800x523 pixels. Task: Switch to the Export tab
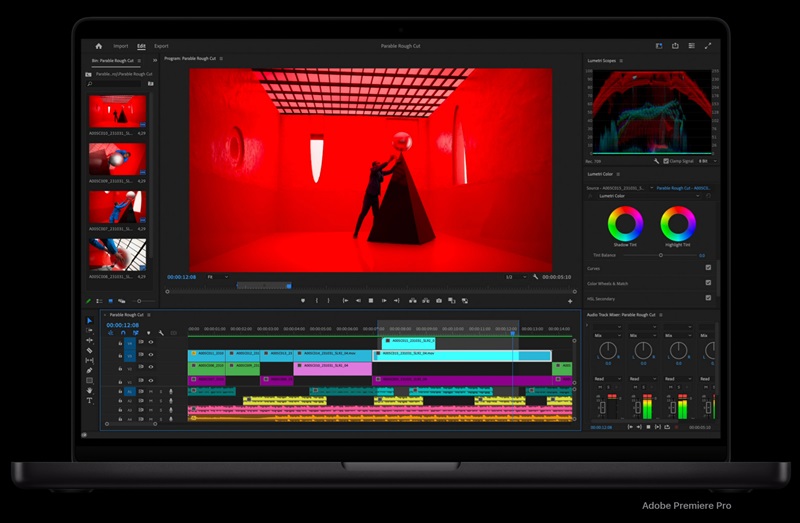[161, 46]
